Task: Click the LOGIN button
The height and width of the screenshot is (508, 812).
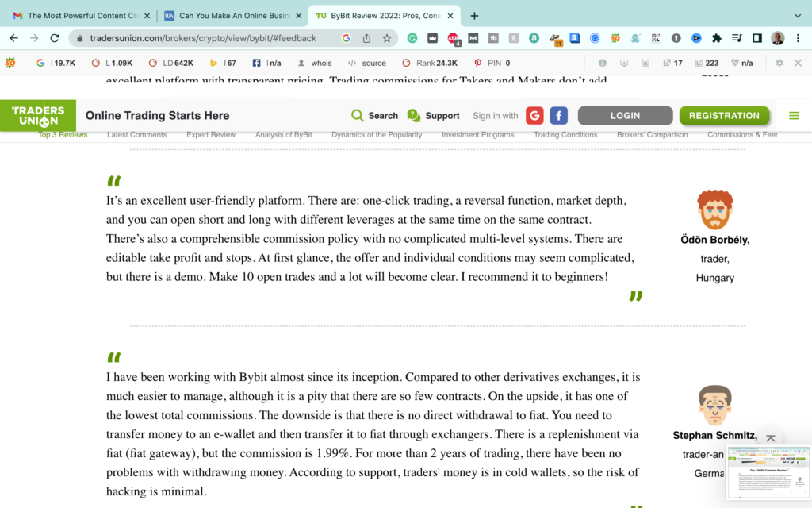Action: [x=625, y=116]
